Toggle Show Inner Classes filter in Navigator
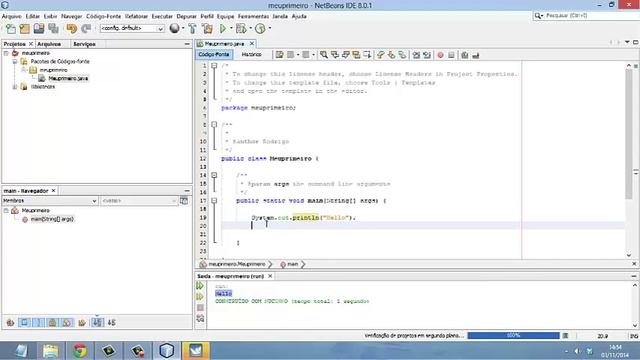This screenshot has width=640, height=360. pyautogui.click(x=67, y=323)
